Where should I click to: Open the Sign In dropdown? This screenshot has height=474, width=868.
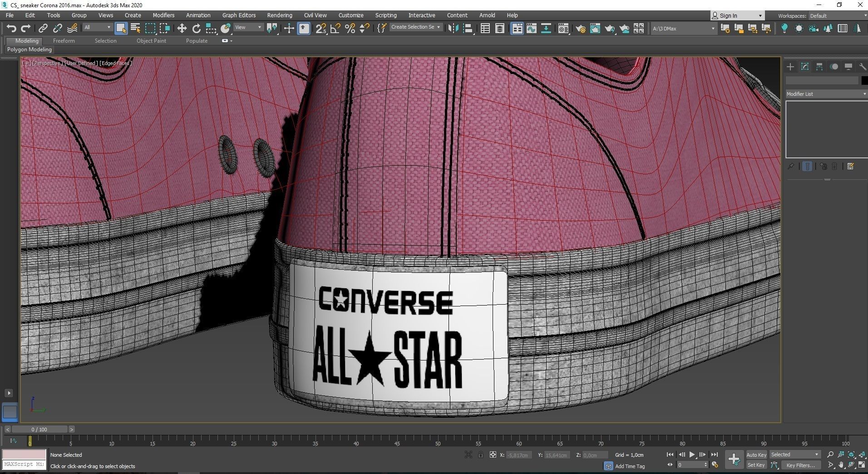pos(737,15)
